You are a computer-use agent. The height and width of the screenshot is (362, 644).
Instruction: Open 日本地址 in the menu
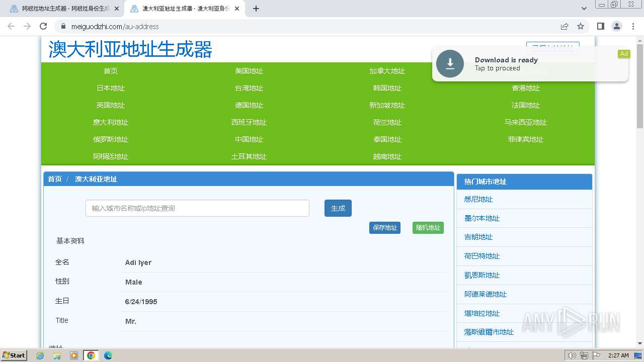[x=111, y=88]
